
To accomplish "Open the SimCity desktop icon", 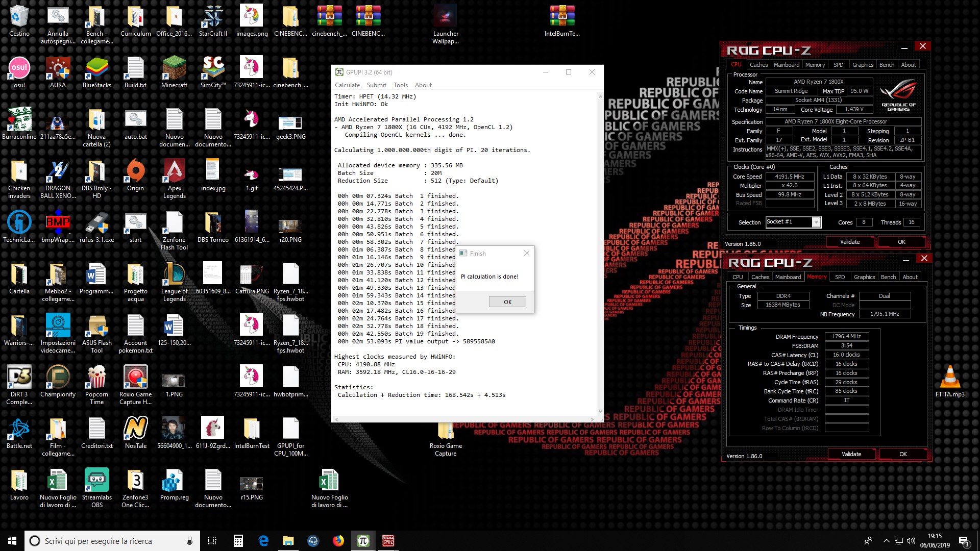I will pyautogui.click(x=213, y=73).
